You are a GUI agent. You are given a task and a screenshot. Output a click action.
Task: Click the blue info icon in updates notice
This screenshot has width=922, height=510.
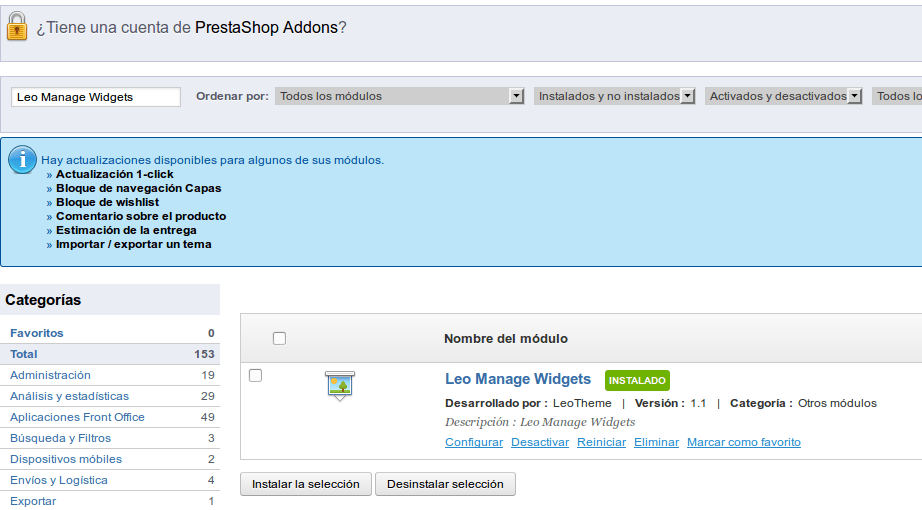22,160
